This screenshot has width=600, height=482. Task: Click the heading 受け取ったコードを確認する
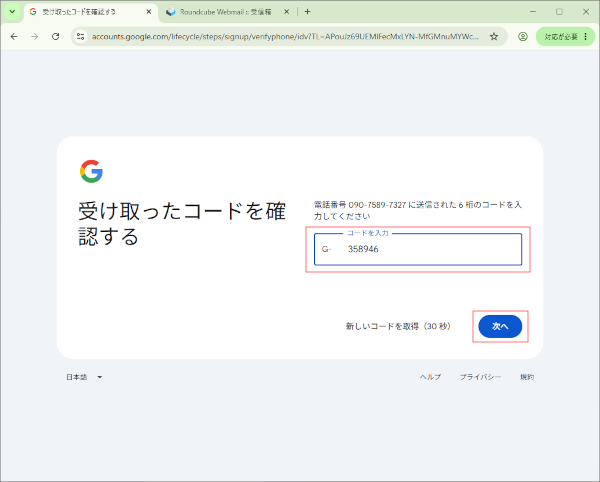[x=182, y=223]
